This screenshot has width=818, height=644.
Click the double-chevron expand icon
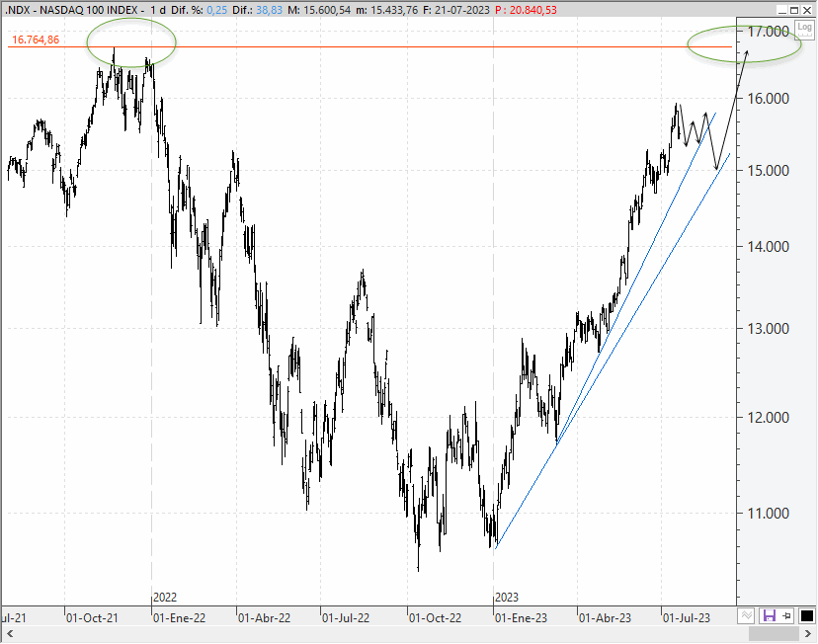tap(746, 615)
